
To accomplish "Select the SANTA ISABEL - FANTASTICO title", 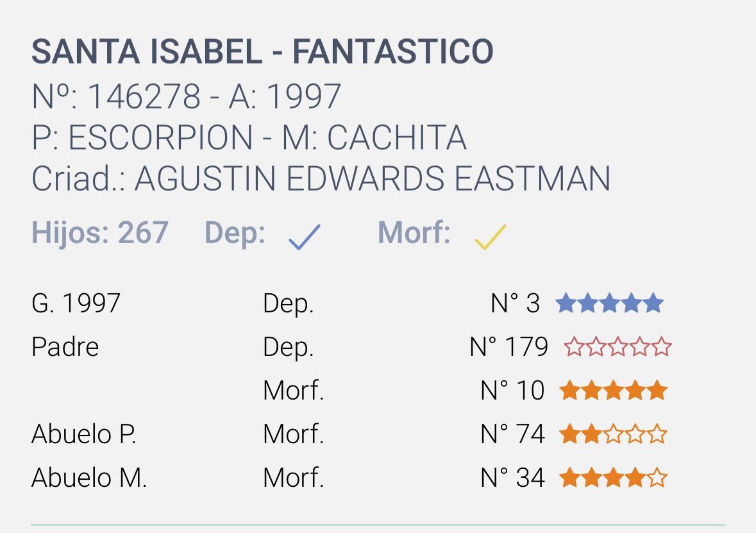I will pos(262,51).
